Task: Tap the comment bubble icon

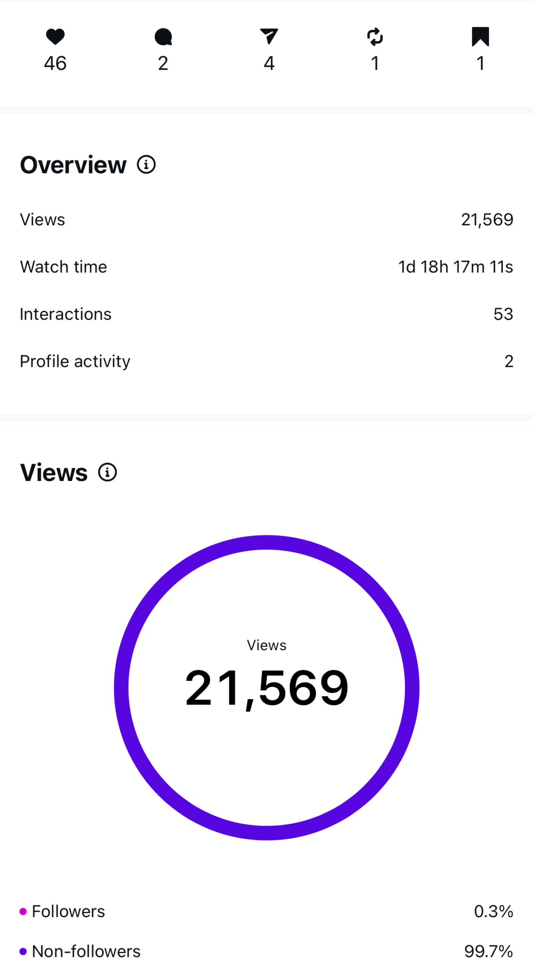Action: point(163,37)
